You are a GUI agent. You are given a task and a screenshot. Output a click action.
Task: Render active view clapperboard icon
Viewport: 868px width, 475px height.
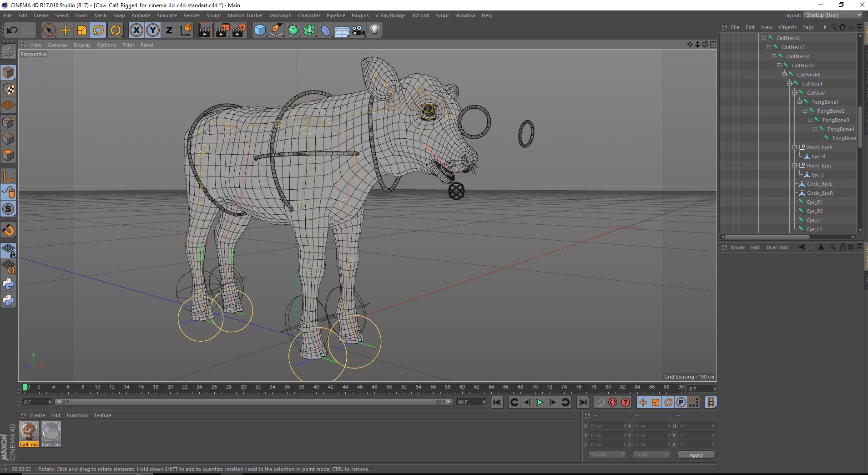(x=206, y=30)
